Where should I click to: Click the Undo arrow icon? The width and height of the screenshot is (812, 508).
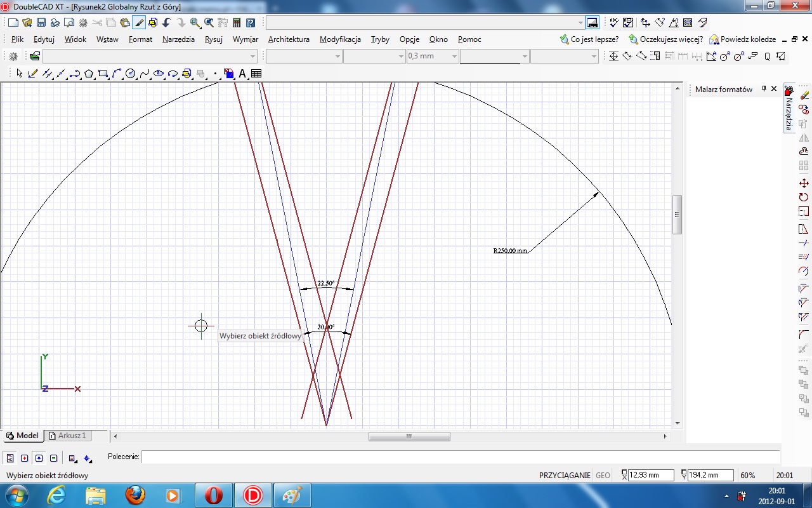[x=167, y=23]
